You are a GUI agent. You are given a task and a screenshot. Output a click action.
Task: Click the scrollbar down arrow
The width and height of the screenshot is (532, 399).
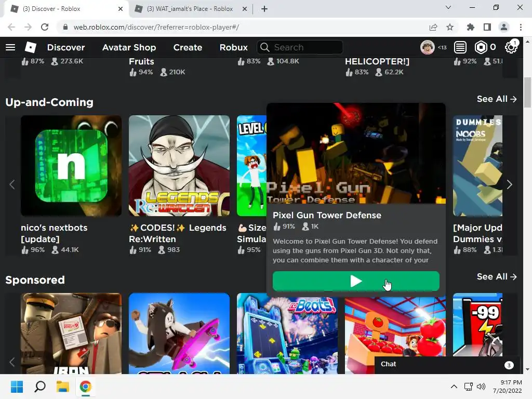527,369
